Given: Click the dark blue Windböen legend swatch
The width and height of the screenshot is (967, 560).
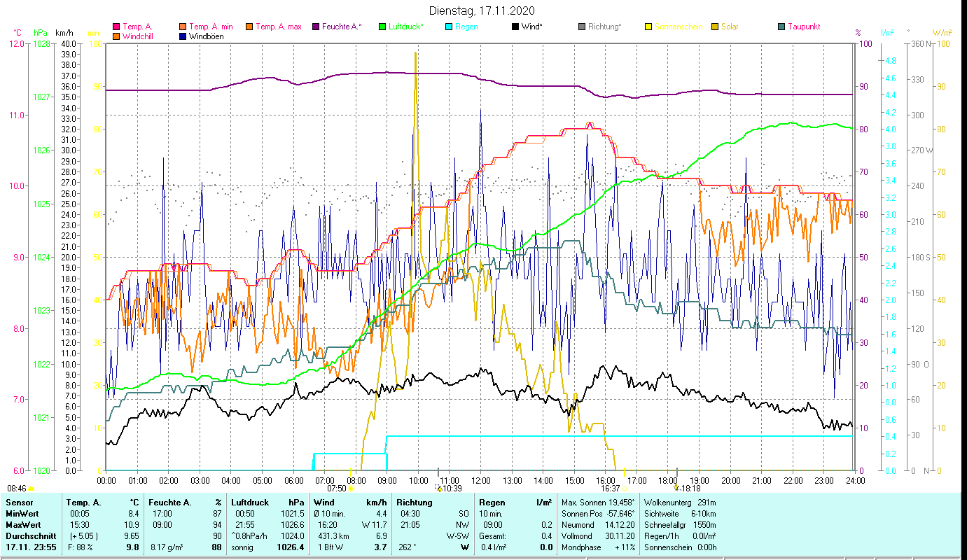Looking at the screenshot, I should coord(183,36).
